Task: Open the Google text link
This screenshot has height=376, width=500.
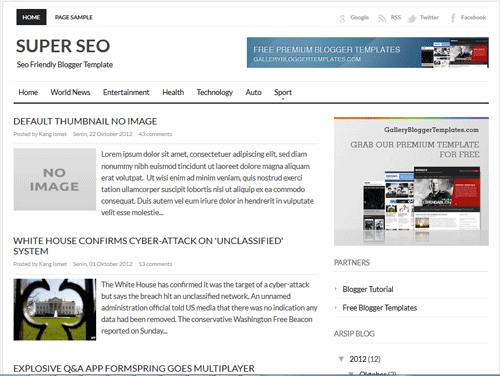Action: 359,17
